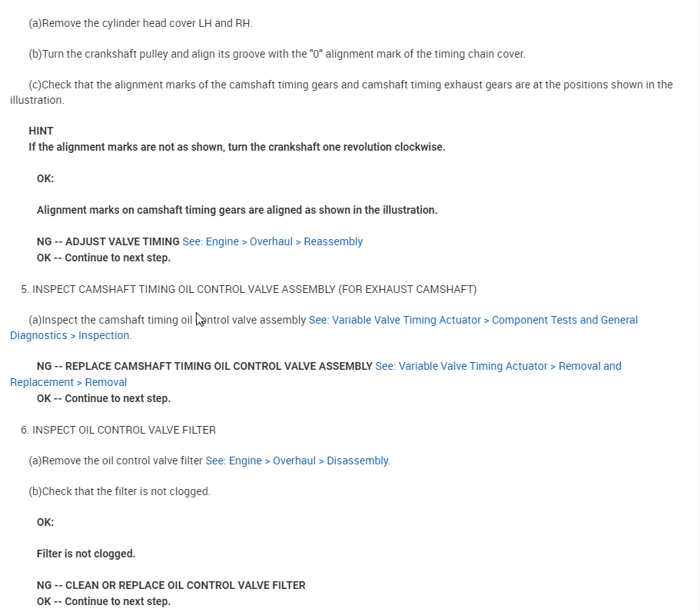Click the first 'OK:' label under the hint
The image size is (700, 612).
(45, 178)
